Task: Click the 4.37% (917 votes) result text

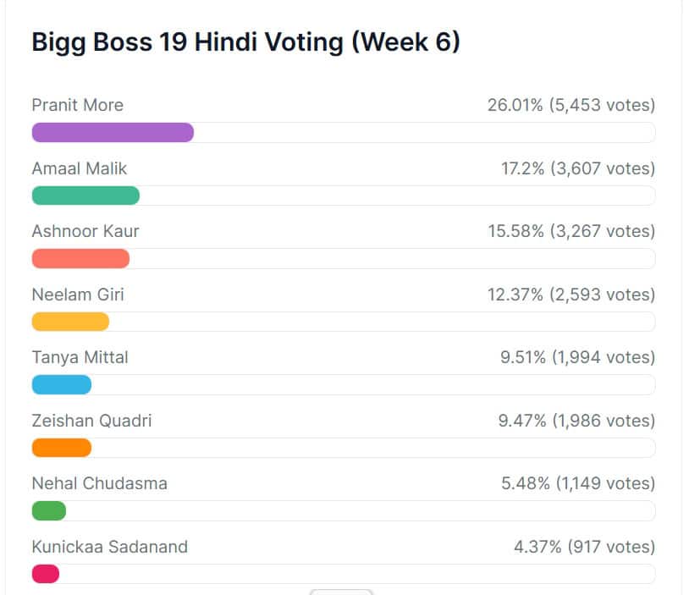Action: 584,547
